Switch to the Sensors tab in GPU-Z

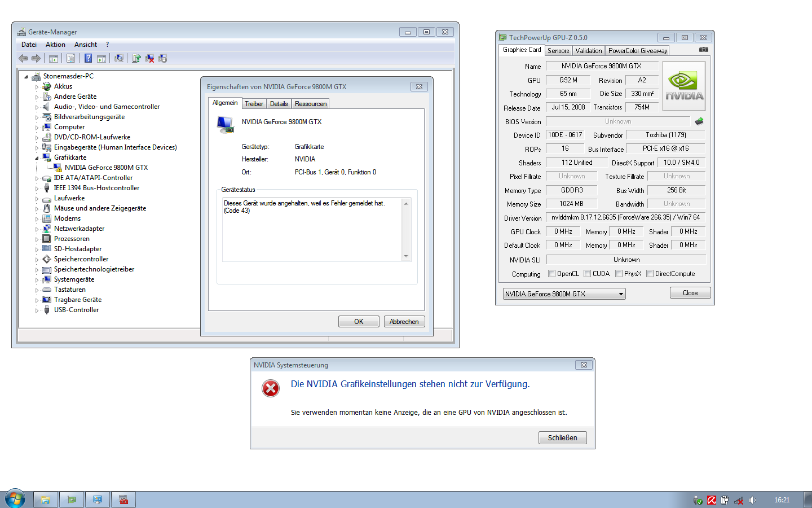coord(558,51)
